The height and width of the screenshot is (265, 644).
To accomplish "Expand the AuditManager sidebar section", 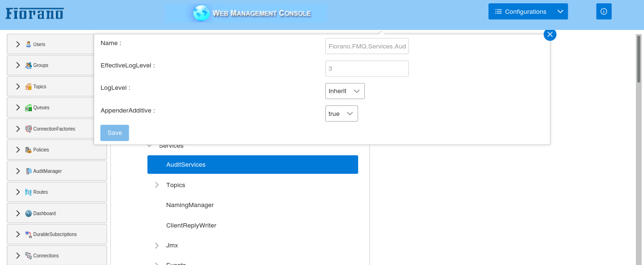I will 18,171.
